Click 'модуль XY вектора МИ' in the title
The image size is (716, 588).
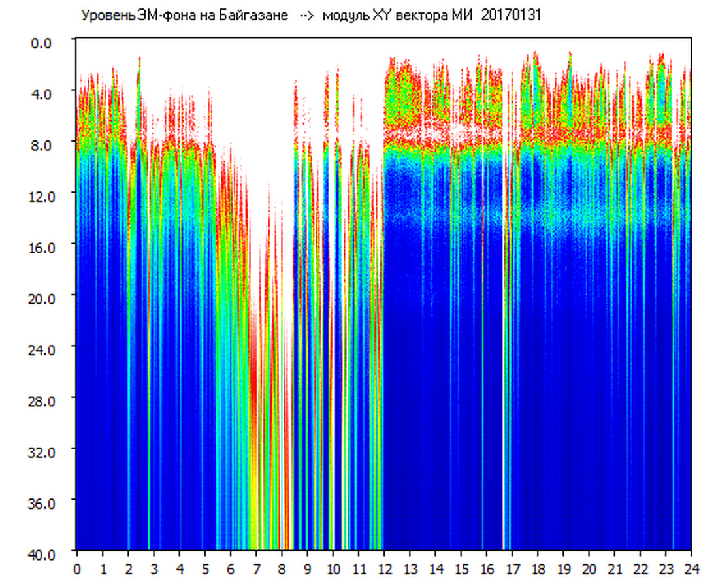(x=399, y=16)
